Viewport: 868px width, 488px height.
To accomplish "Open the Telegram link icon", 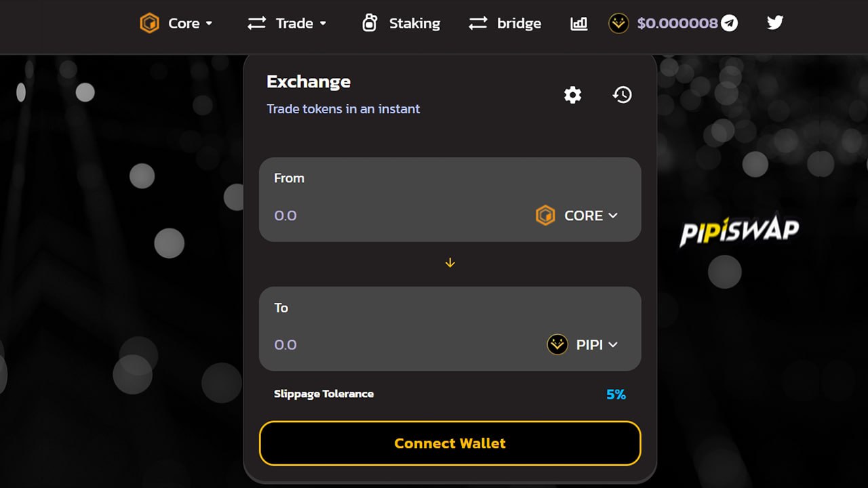I will pyautogui.click(x=730, y=23).
